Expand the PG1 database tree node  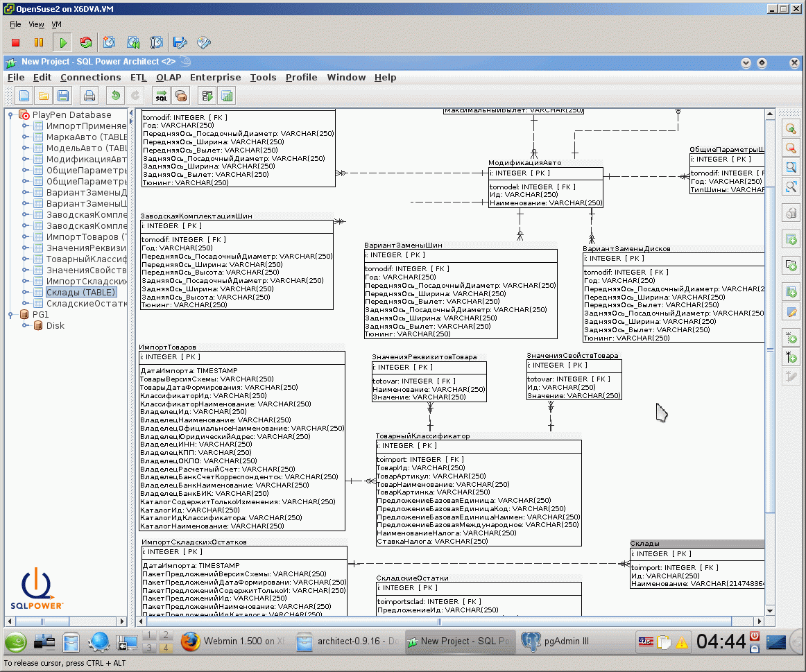click(x=10, y=314)
